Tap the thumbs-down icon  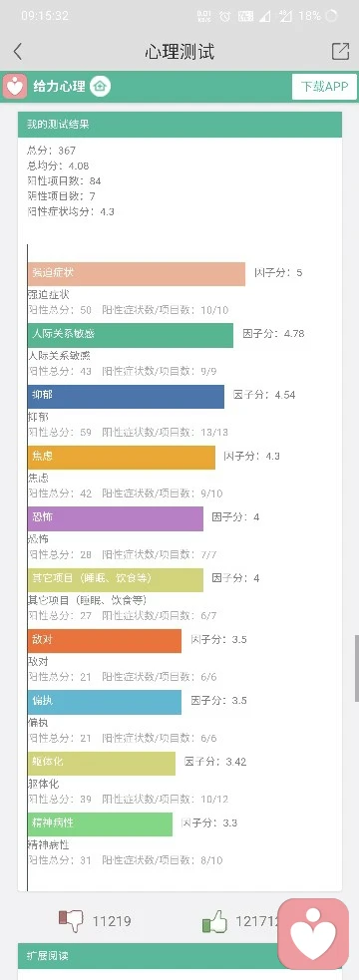[x=71, y=920]
